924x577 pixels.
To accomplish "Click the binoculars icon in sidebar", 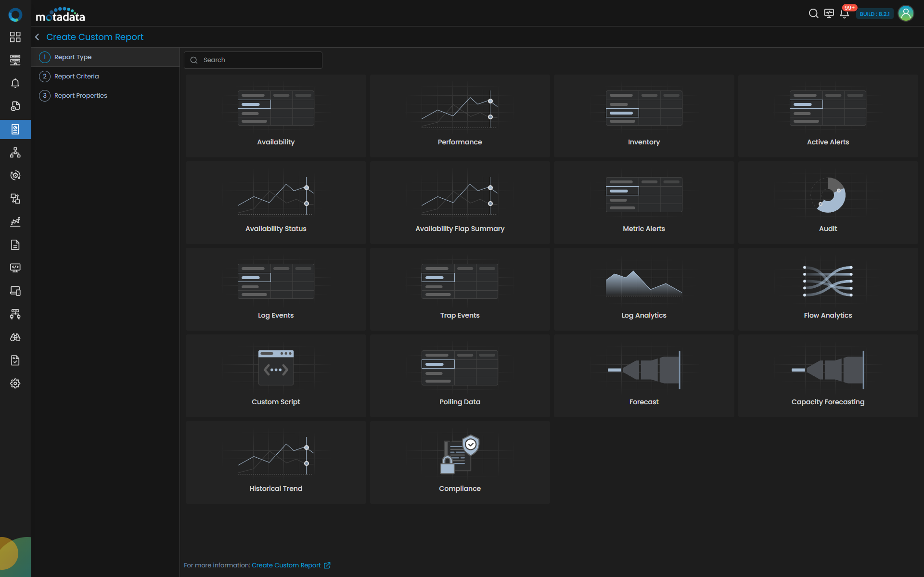I will [15, 337].
